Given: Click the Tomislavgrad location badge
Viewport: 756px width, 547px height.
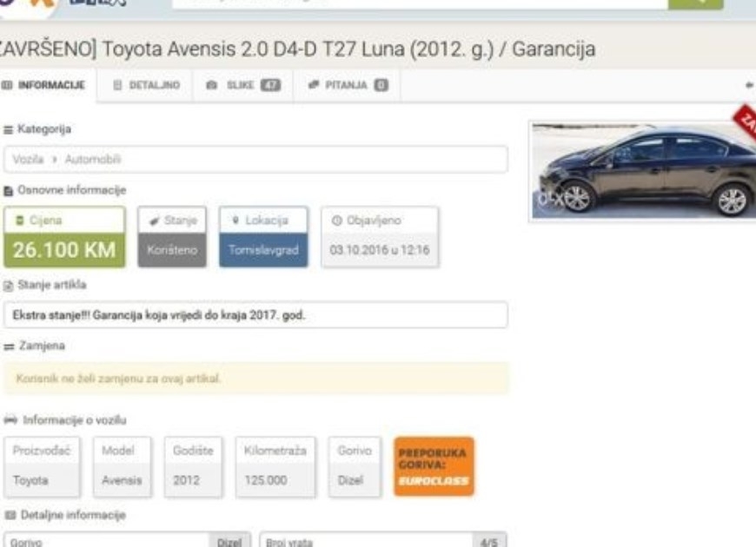Looking at the screenshot, I should tap(263, 237).
